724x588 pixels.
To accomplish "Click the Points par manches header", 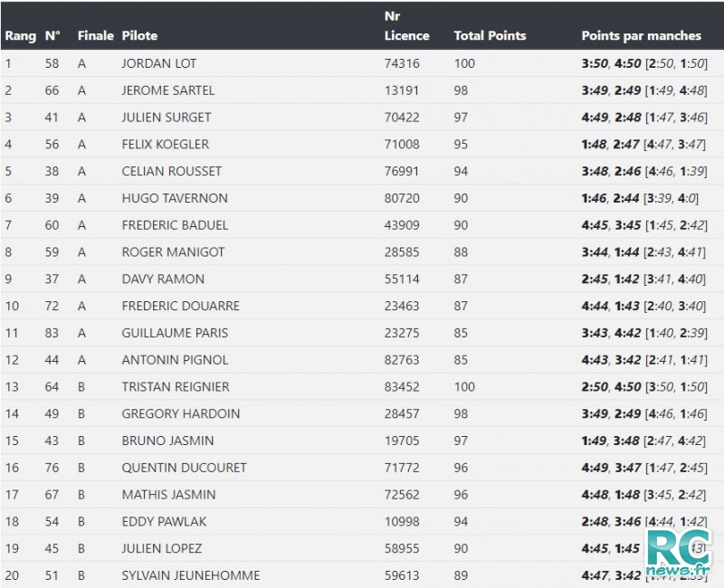I will click(x=641, y=35).
